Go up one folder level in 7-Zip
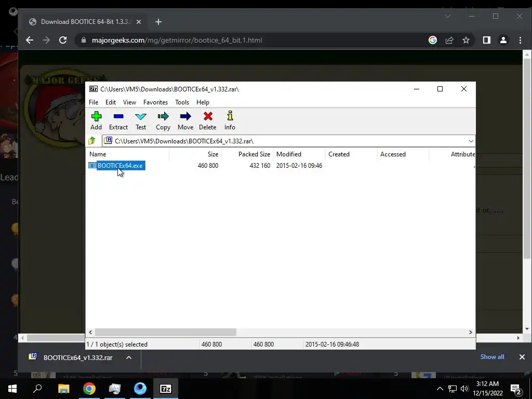This screenshot has height=399, width=532. [91, 141]
